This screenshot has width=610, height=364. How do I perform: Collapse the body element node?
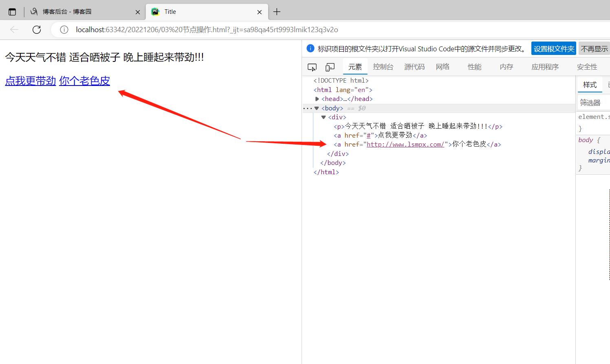[x=317, y=108]
